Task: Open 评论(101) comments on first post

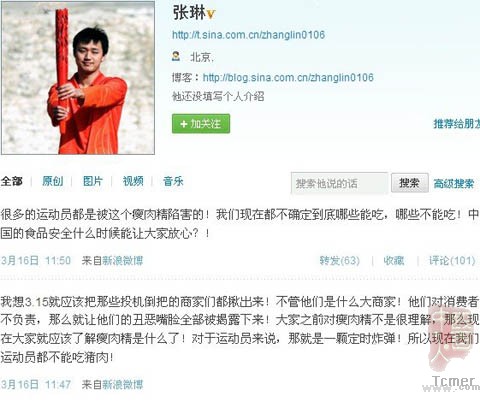Action: click(x=452, y=260)
